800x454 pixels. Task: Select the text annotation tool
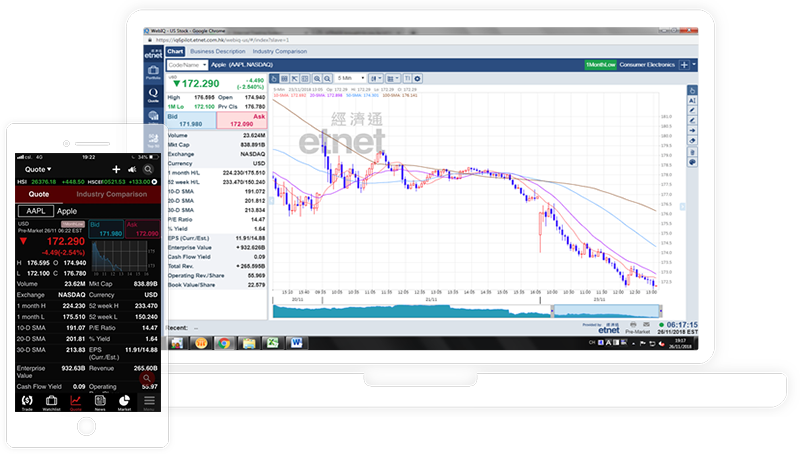tap(692, 100)
